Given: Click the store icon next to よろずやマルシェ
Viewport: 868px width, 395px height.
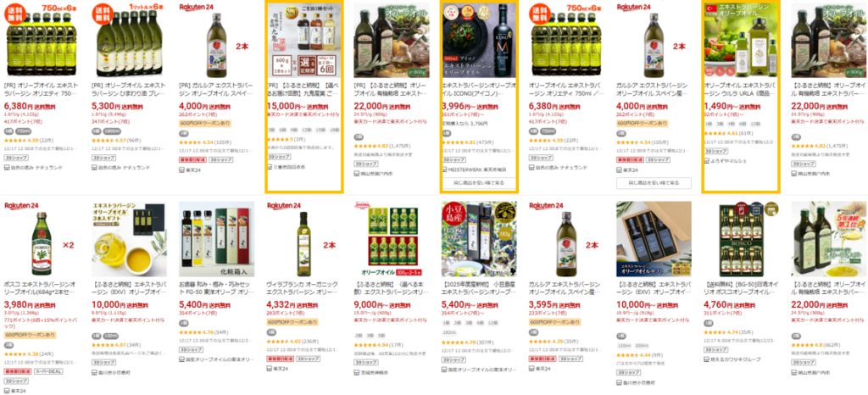Looking at the screenshot, I should [707, 161].
